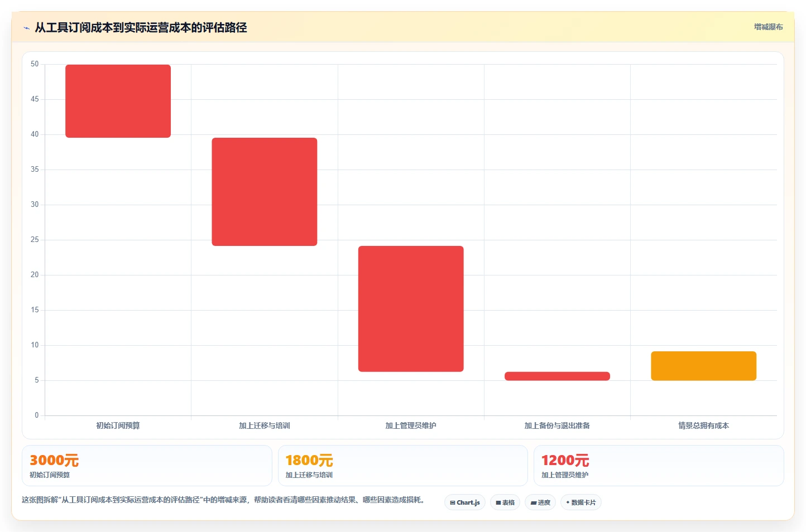
Task: Select the orange 情景总拥有成本 bar
Action: (703, 366)
